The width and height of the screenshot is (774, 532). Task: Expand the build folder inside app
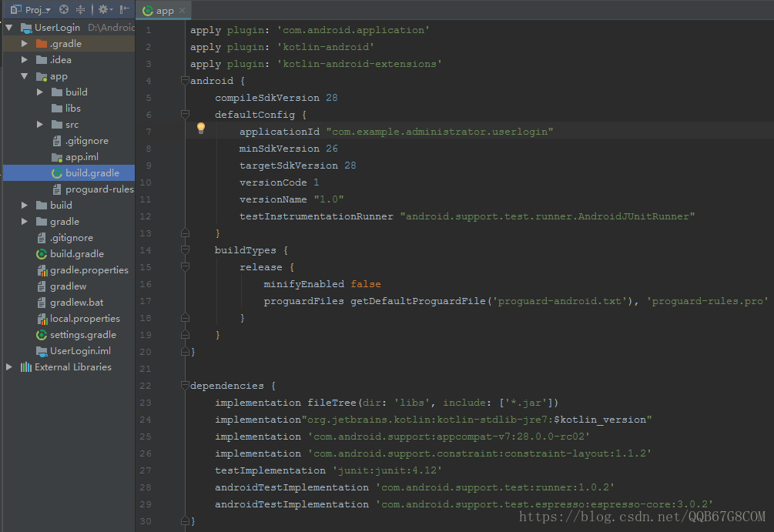[40, 92]
